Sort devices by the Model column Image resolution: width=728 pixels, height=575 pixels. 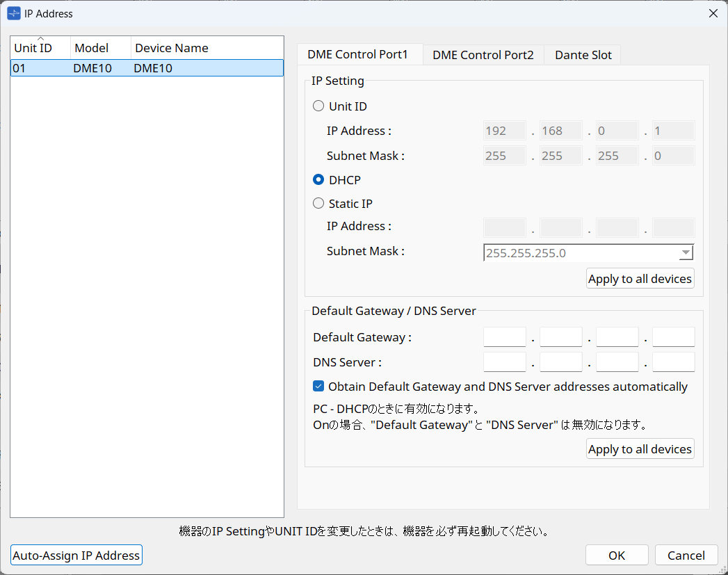tap(90, 48)
